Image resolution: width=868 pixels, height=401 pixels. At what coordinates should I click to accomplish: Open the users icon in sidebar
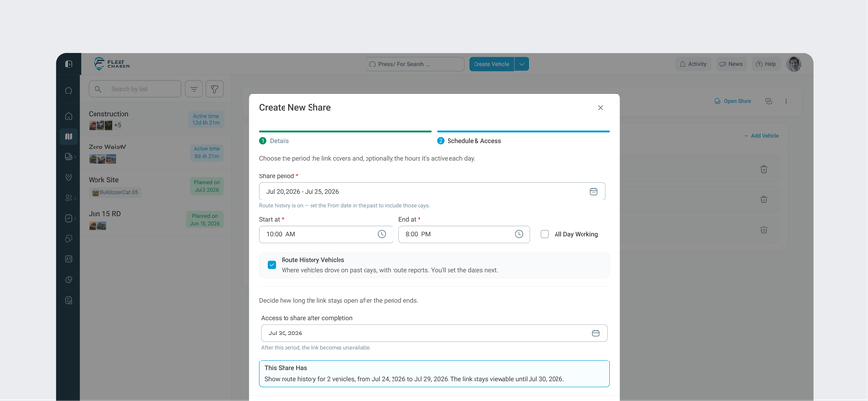click(x=68, y=198)
